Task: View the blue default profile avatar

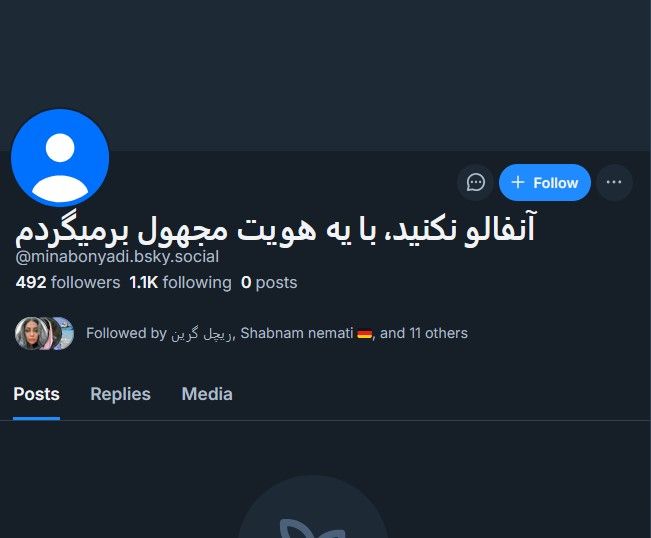Action: click(x=60, y=158)
